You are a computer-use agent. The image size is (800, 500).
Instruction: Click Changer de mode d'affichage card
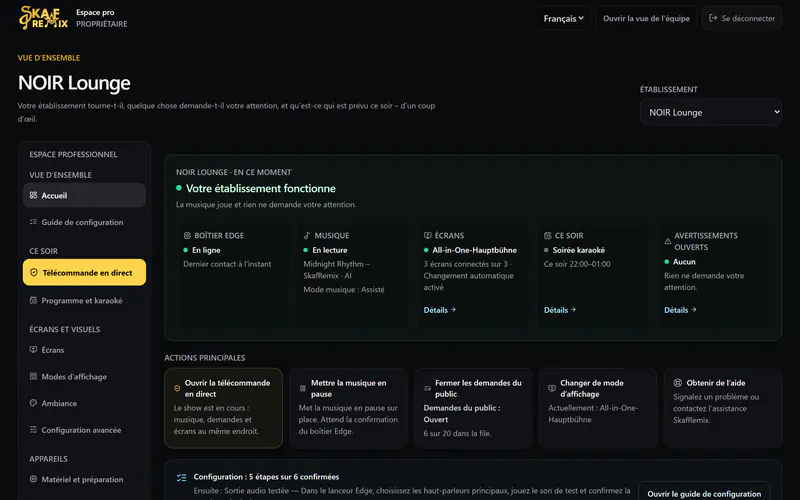598,408
